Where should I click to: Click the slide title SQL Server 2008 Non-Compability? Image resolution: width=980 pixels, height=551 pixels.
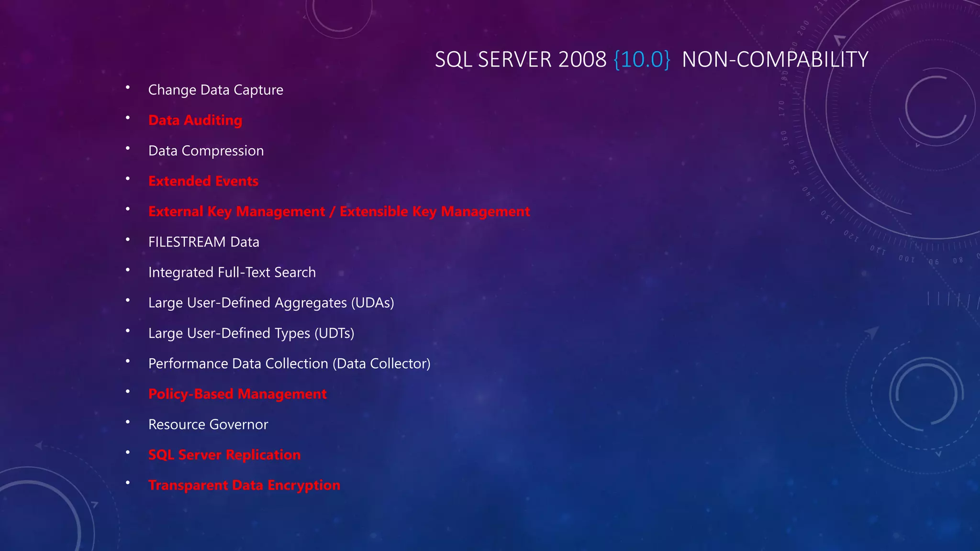651,60
